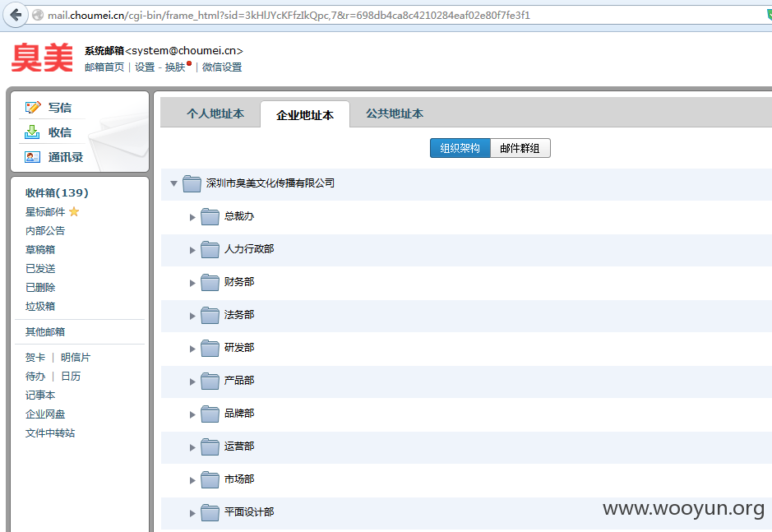Screen dimensions: 772x532
Task: Open the 设置 link
Action: coord(145,67)
